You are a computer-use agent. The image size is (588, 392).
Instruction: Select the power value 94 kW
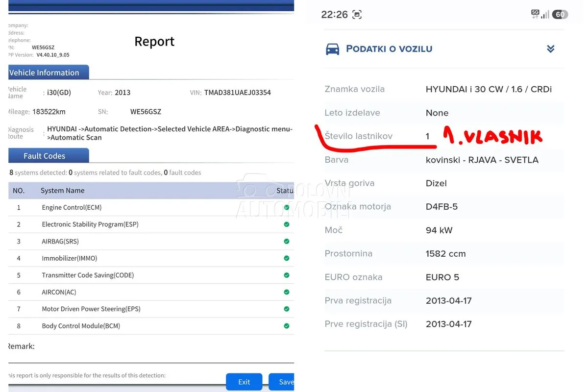pyautogui.click(x=439, y=230)
